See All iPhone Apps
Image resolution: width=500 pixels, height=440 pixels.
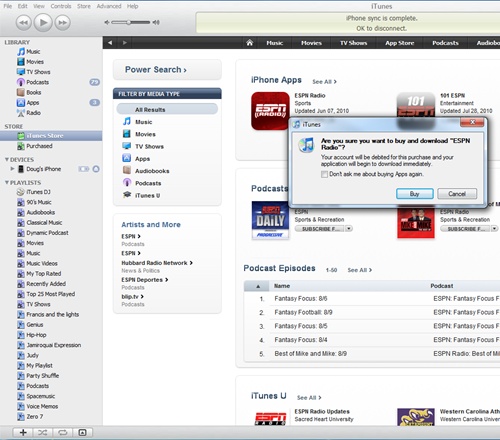(324, 82)
